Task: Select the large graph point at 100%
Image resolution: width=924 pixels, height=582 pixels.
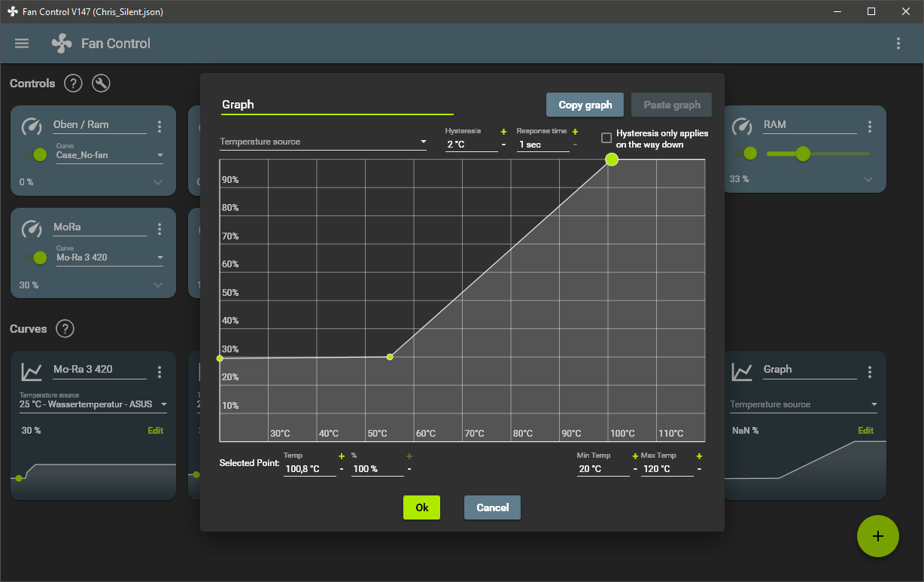Action: coord(612,159)
